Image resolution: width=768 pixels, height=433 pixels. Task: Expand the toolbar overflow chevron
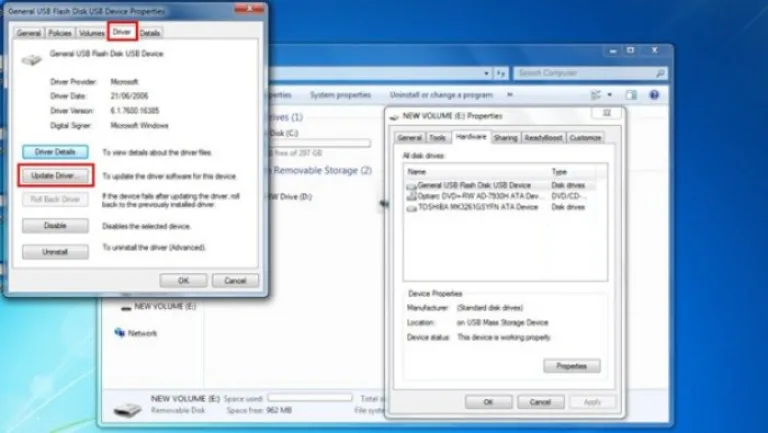pos(510,95)
